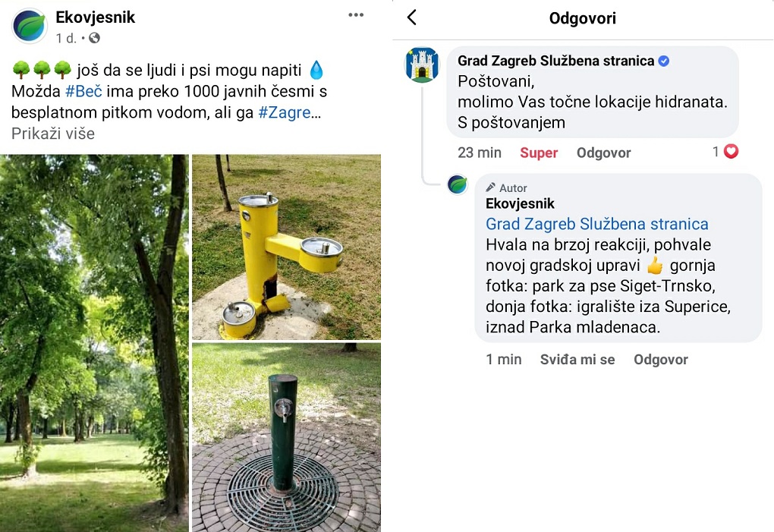Tap the back arrow beside Odgovori
The width and height of the screenshot is (774, 532).
tap(412, 17)
